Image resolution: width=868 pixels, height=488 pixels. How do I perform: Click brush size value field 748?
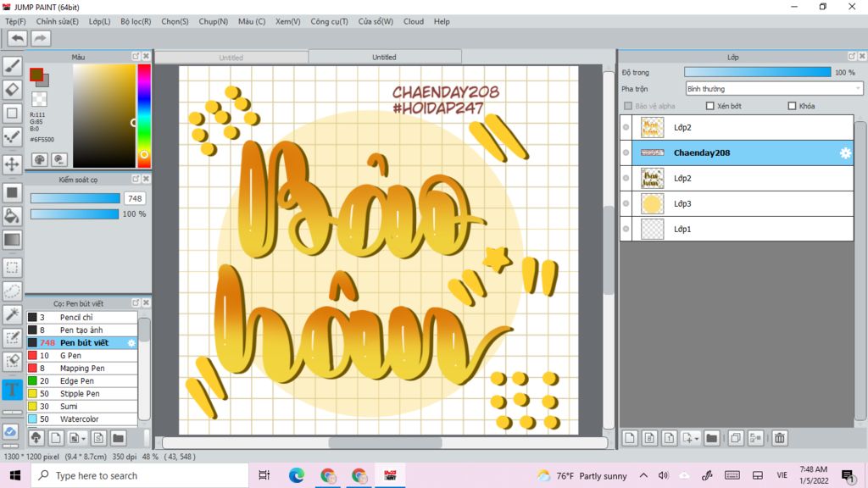(135, 198)
